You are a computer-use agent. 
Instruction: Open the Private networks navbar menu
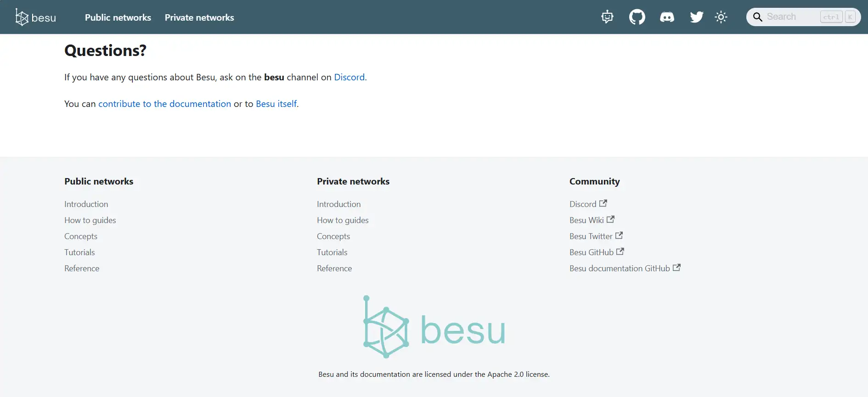point(199,17)
